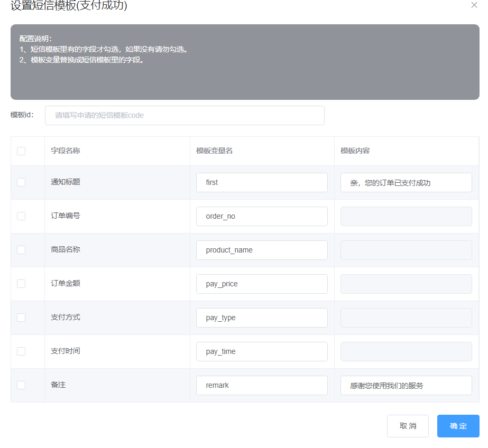Check the 商品名称 row checkbox
Image resolution: width=488 pixels, height=448 pixels.
[x=21, y=250]
